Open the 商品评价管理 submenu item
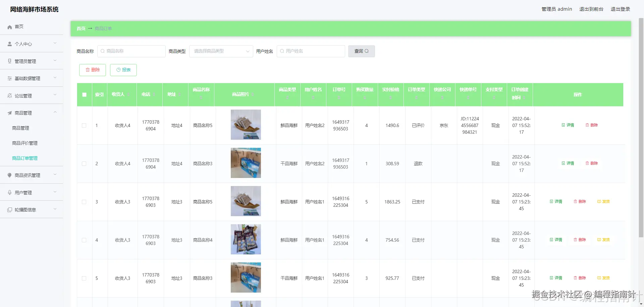The height and width of the screenshot is (307, 644). click(x=25, y=143)
